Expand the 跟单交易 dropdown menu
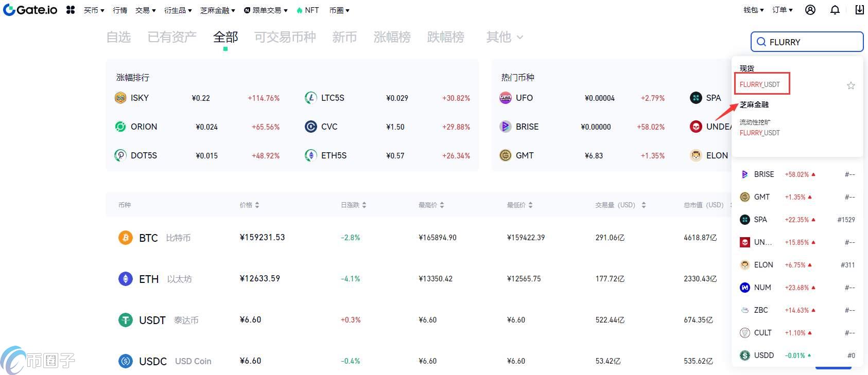This screenshot has height=375, width=868. [266, 10]
